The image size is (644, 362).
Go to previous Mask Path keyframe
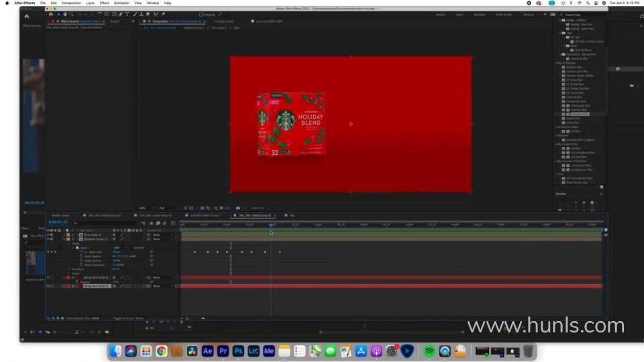click(x=48, y=252)
